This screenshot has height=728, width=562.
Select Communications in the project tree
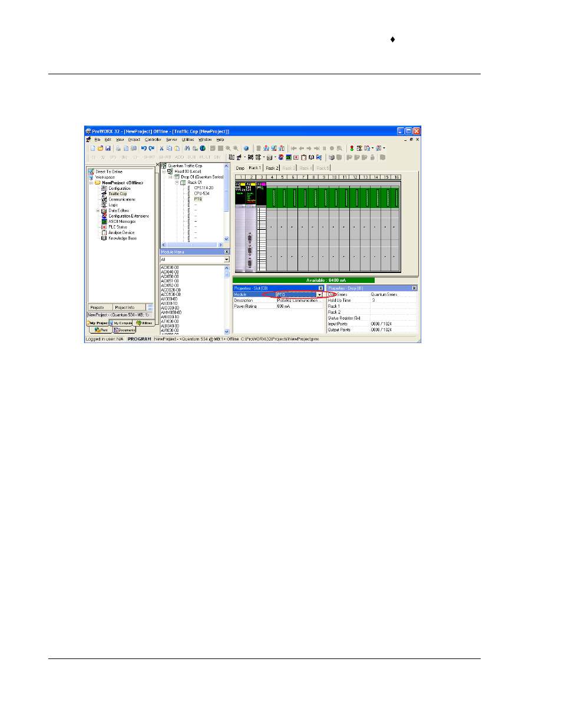[x=122, y=199]
